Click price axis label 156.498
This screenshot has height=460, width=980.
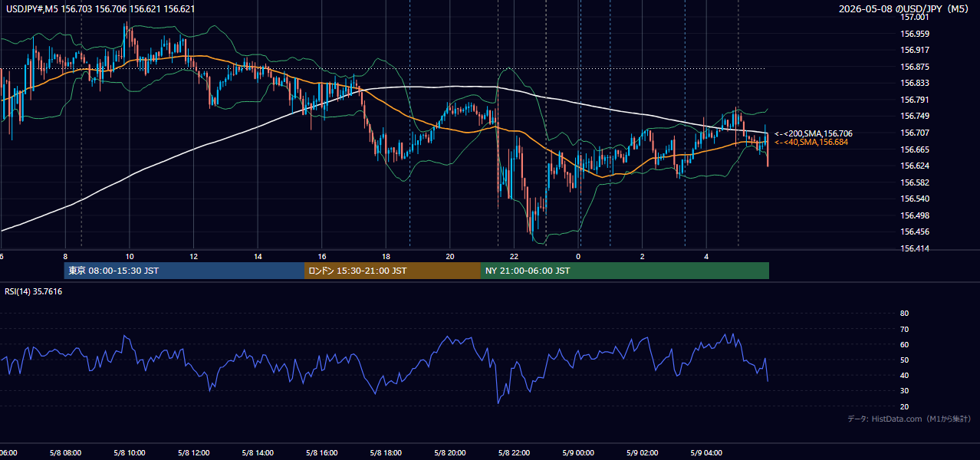tap(916, 215)
